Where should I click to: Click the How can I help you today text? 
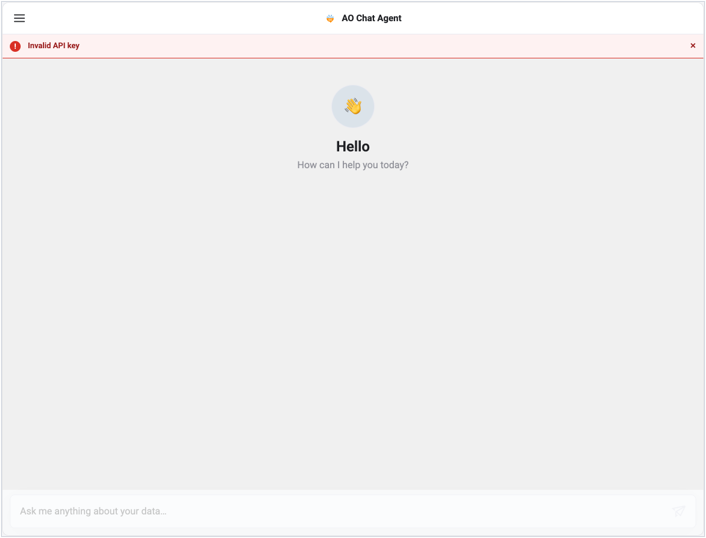pyautogui.click(x=353, y=165)
